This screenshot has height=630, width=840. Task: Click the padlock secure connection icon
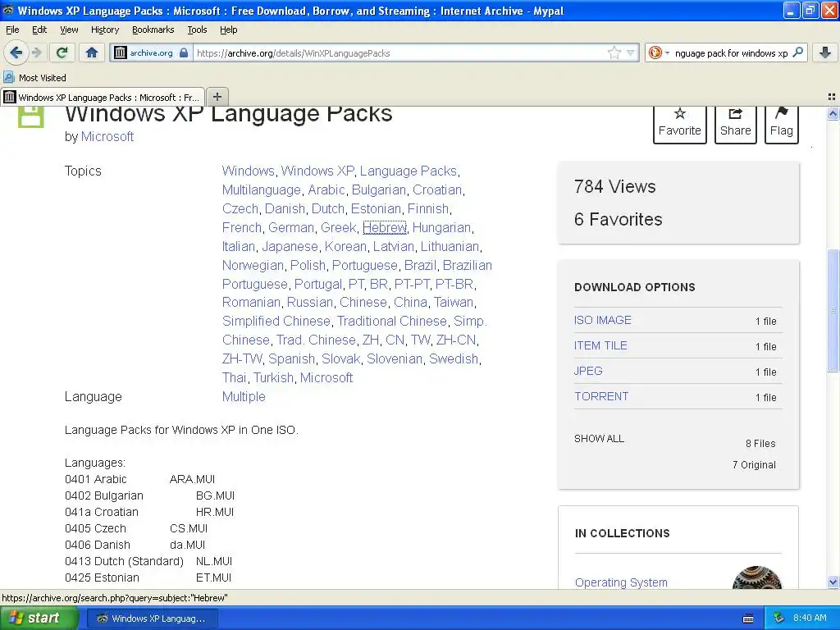[x=184, y=52]
